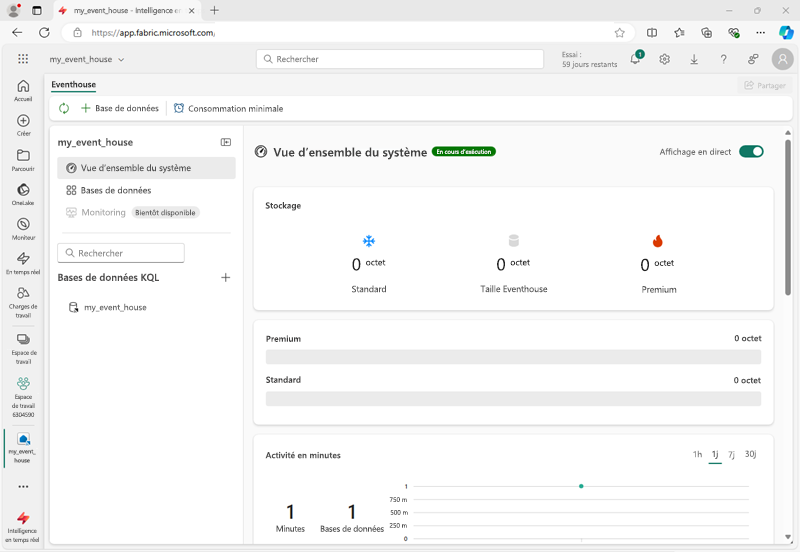Click the Partager button
The width and height of the screenshot is (800, 552).
tap(765, 85)
